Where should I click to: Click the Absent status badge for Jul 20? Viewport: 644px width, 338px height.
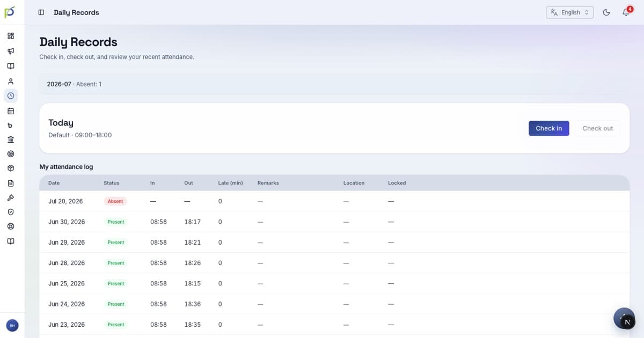[x=115, y=201]
